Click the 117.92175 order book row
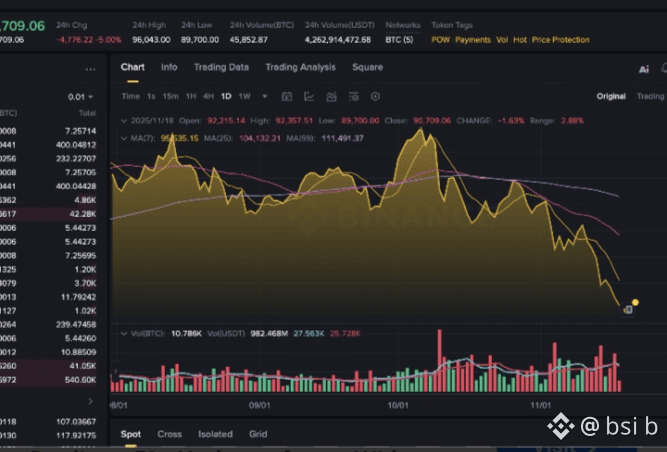 coord(48,435)
